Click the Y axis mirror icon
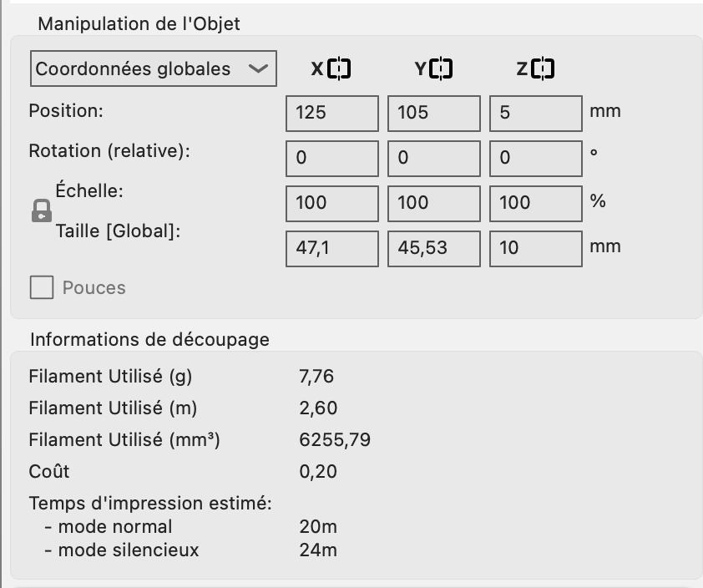703x588 pixels. pyautogui.click(x=442, y=68)
